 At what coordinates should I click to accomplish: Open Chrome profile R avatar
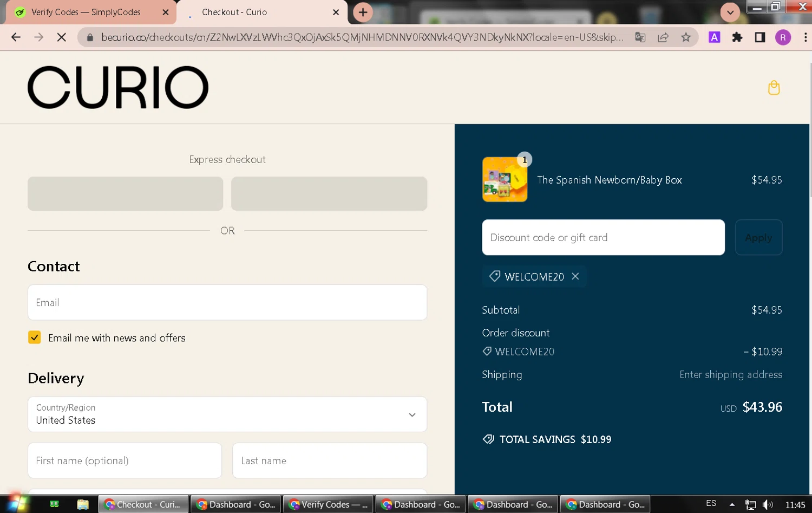[783, 37]
